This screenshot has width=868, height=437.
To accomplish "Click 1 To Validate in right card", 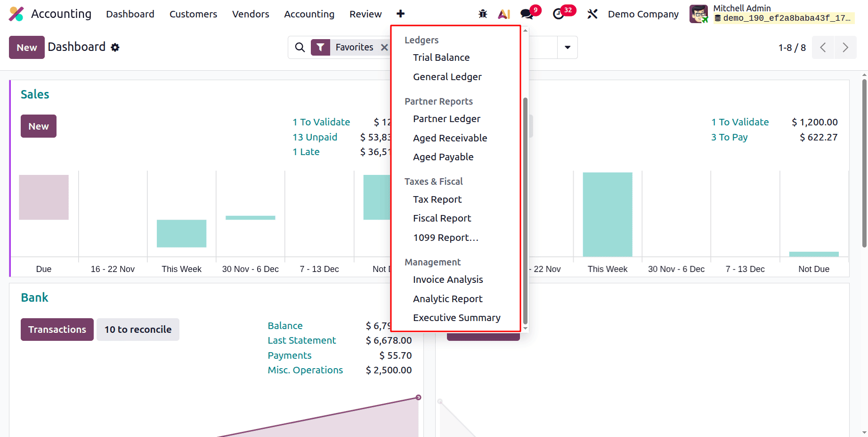I will 740,122.
